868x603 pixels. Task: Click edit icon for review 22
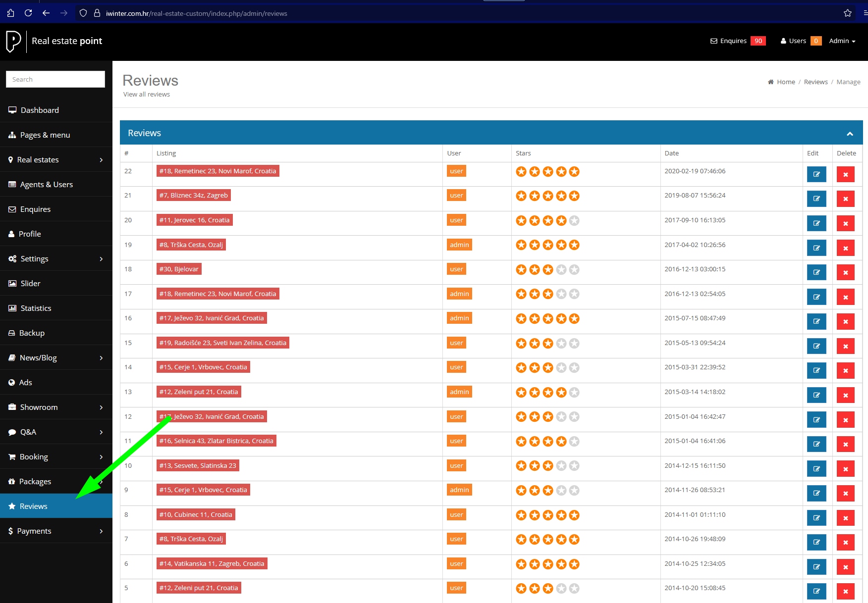(816, 174)
